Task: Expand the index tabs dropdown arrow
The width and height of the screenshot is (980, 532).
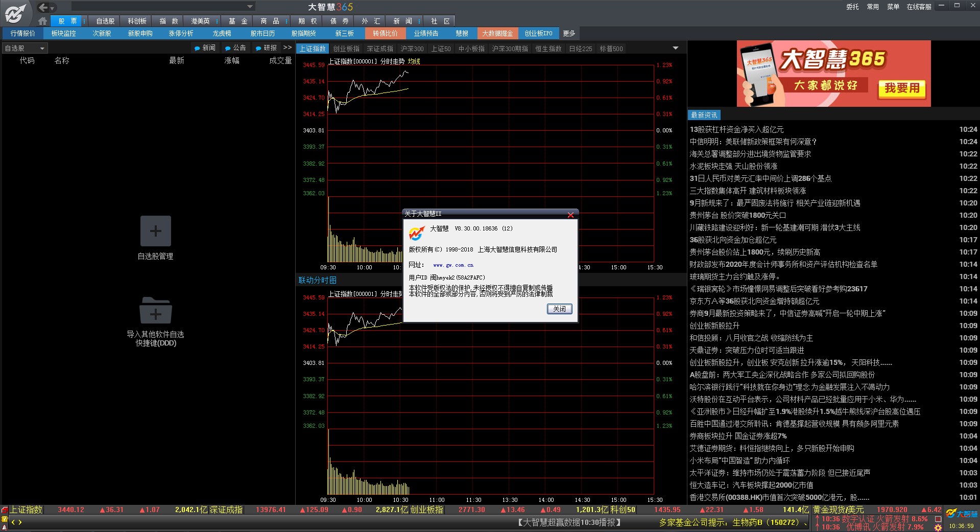Action: click(x=676, y=48)
